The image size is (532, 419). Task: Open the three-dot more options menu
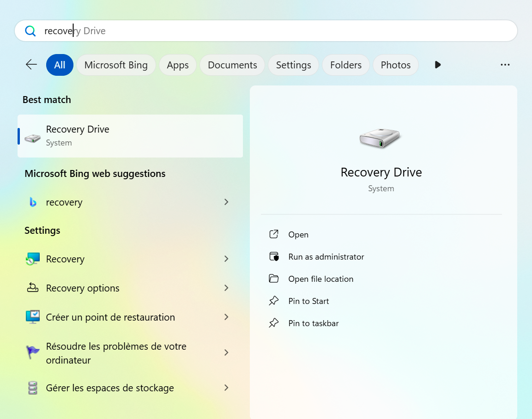coord(505,65)
